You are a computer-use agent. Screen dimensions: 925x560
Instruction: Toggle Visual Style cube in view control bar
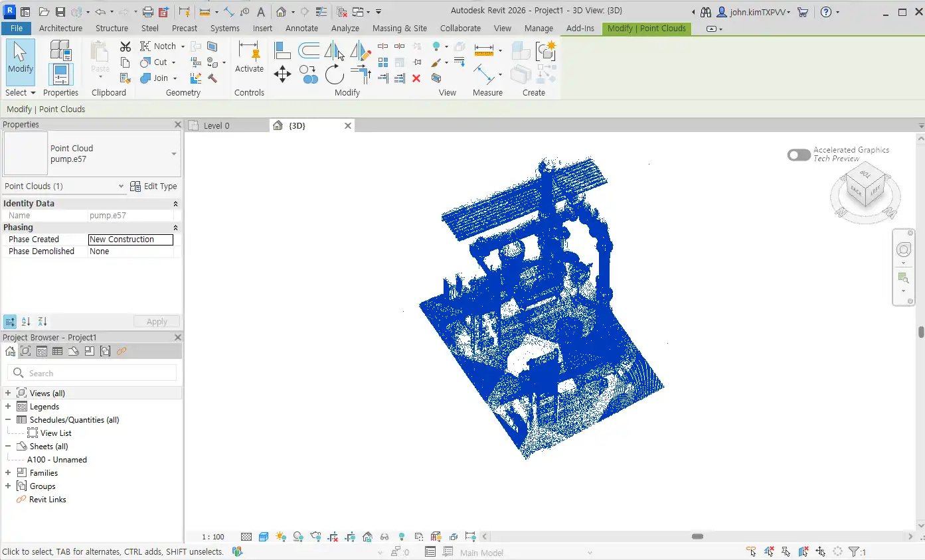tap(264, 537)
